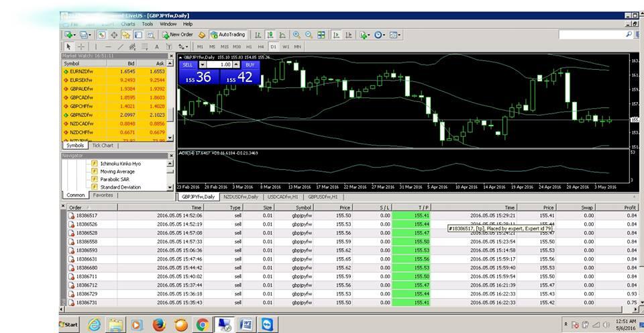Switch timeframe to M1
This screenshot has height=333, width=644.
(200, 46)
